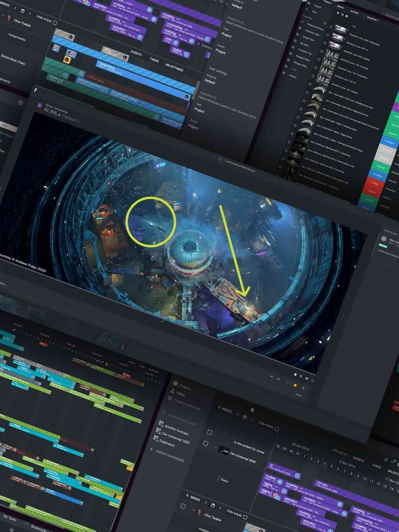Undo the last annotation in review player

pos(272,377)
